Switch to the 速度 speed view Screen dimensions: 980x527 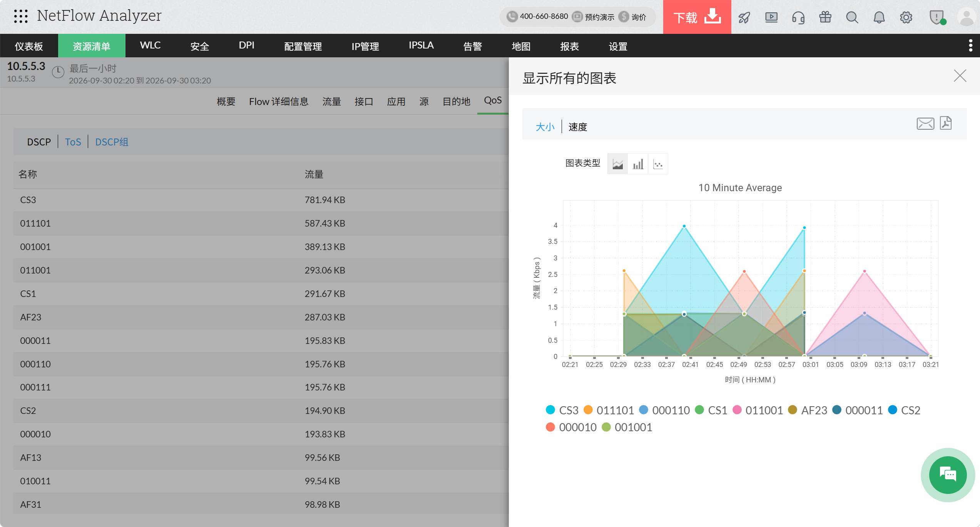click(578, 127)
